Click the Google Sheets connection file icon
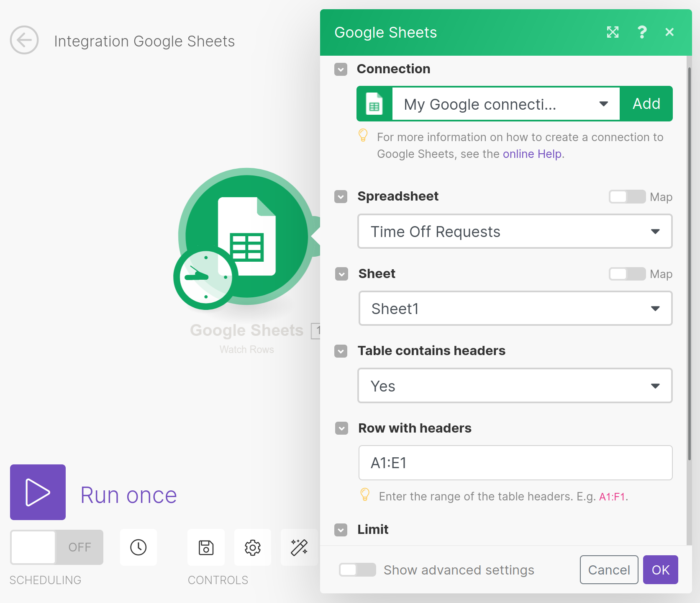The image size is (700, 603). point(374,104)
